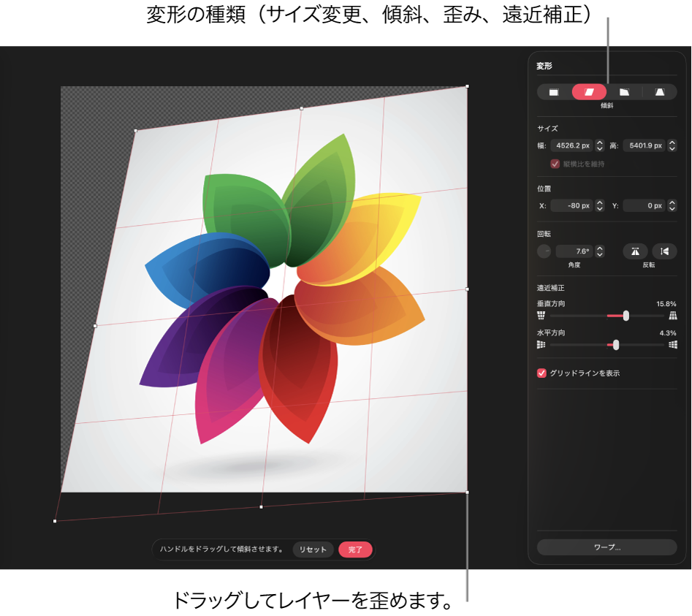Click the 完了 button
This screenshot has height=616, width=692.
(x=355, y=550)
